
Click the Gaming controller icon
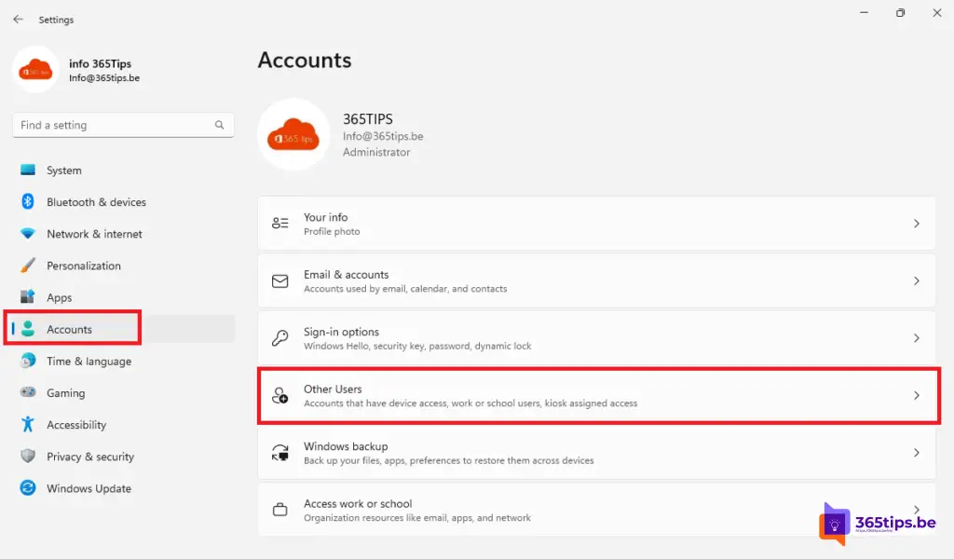(28, 393)
